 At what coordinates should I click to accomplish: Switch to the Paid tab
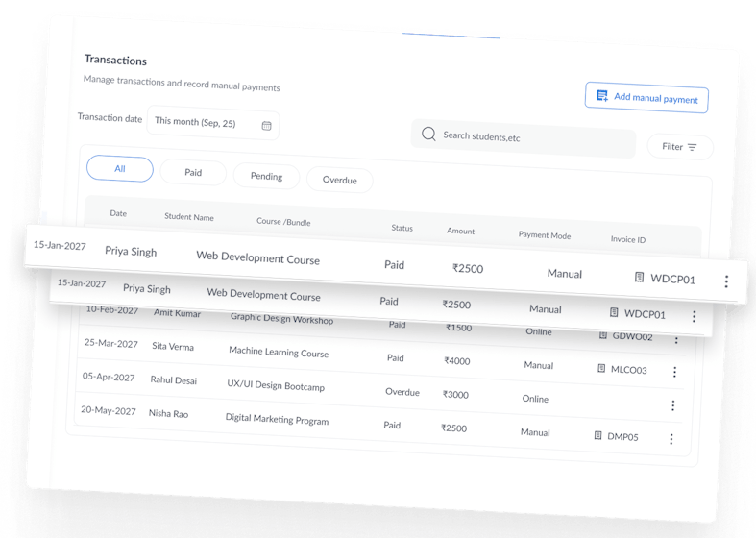tap(193, 173)
